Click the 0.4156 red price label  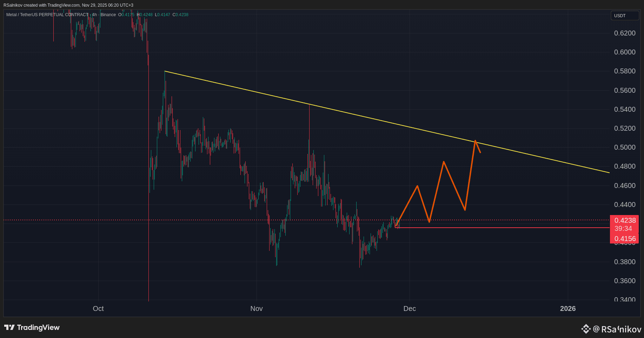[x=625, y=239]
